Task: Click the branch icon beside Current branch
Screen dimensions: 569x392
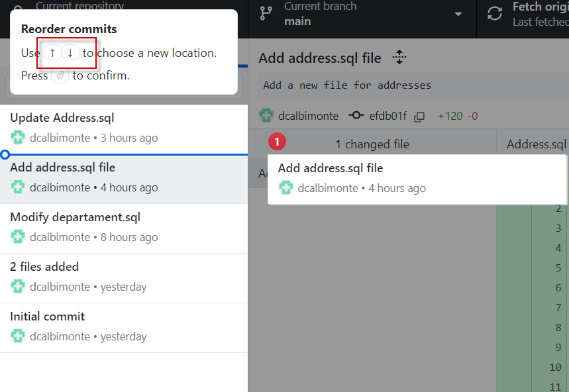Action: point(266,13)
